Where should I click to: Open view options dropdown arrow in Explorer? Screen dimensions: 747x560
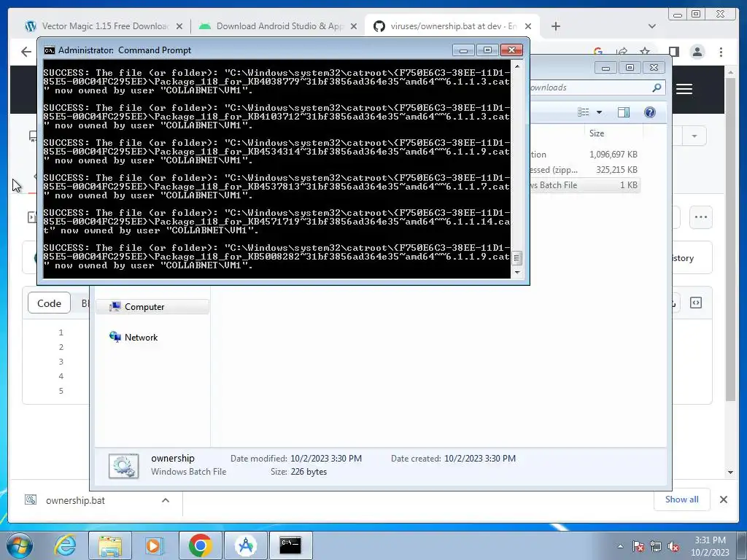pyautogui.click(x=600, y=112)
